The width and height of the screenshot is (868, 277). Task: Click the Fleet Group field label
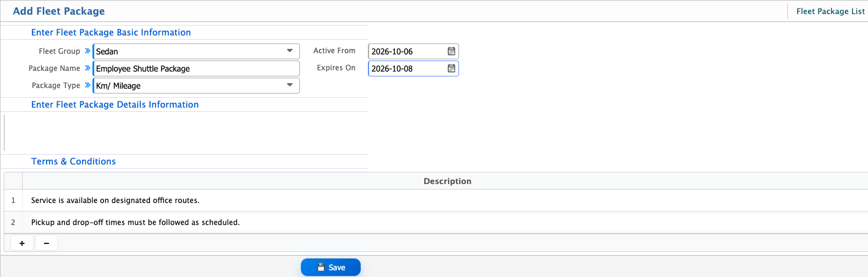pyautogui.click(x=59, y=51)
